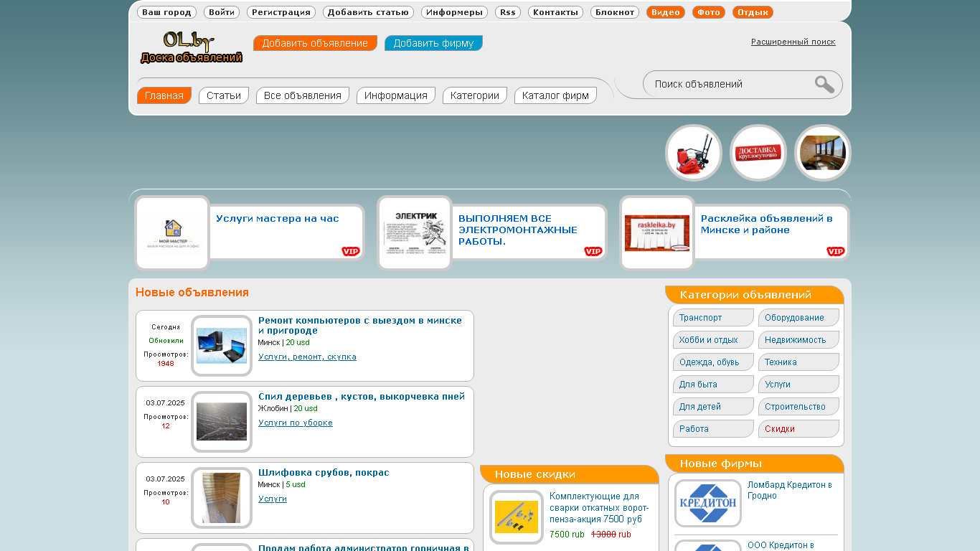
Task: Click the Кредитон Гродно company logo
Action: pyautogui.click(x=708, y=504)
